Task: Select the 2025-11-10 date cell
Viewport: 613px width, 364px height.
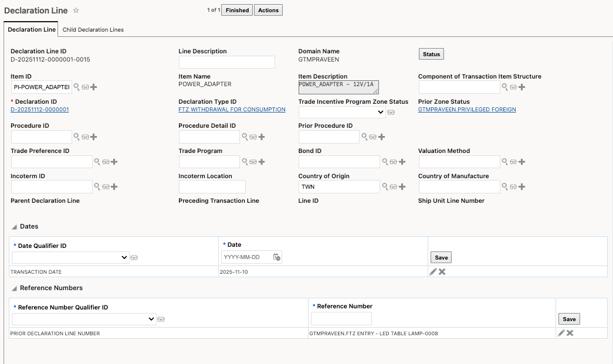Action: (234, 272)
